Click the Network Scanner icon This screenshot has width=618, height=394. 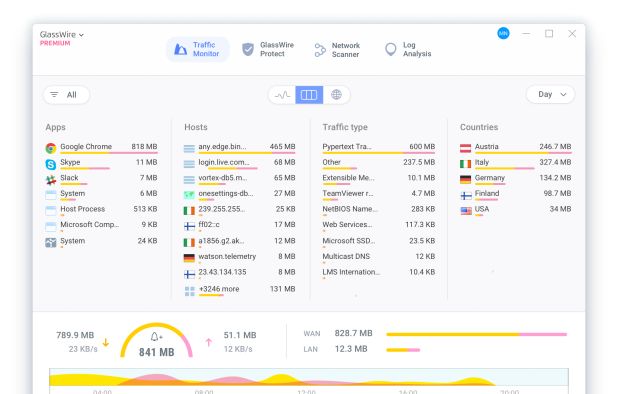coord(320,50)
